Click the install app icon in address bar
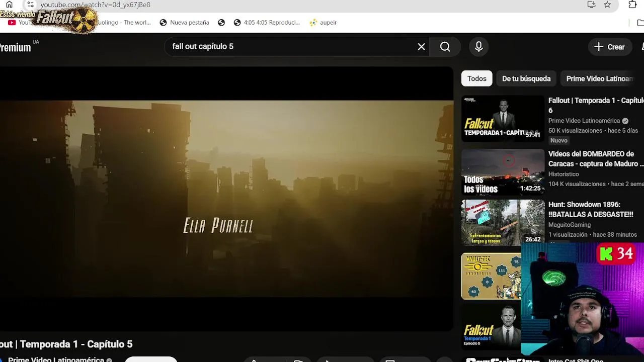Viewport: 644px width, 362px height. point(592,5)
